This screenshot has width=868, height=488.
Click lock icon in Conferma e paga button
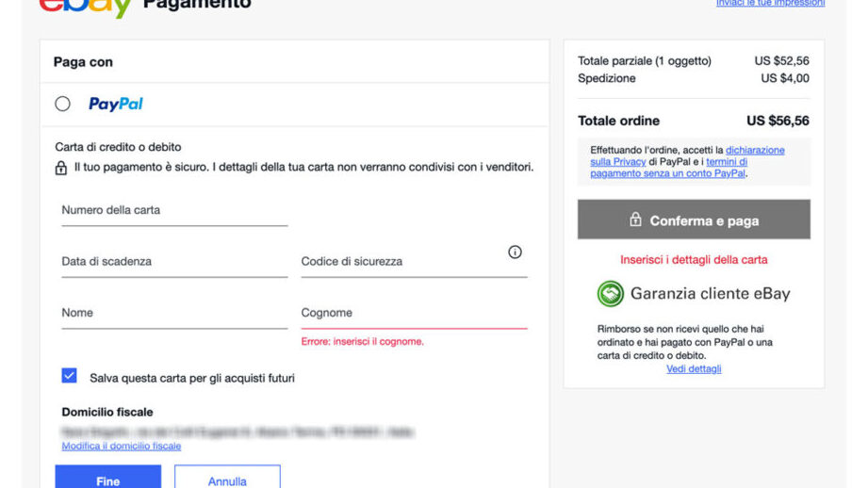coord(635,220)
